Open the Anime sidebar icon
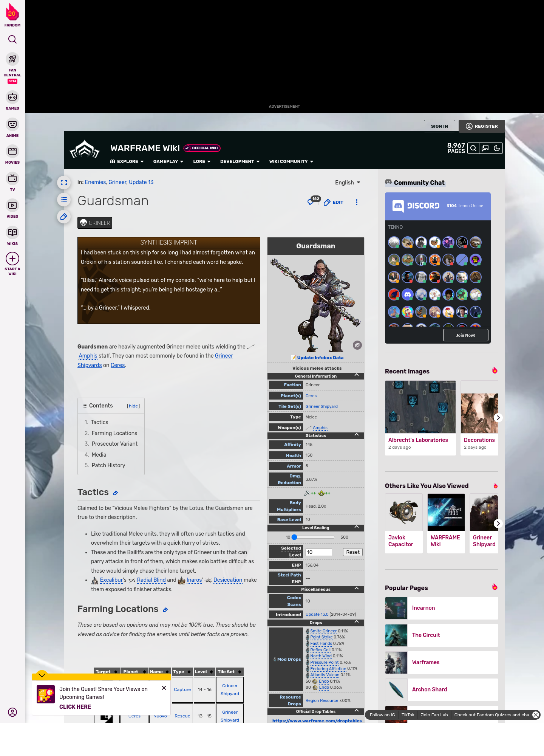 coord(12,124)
